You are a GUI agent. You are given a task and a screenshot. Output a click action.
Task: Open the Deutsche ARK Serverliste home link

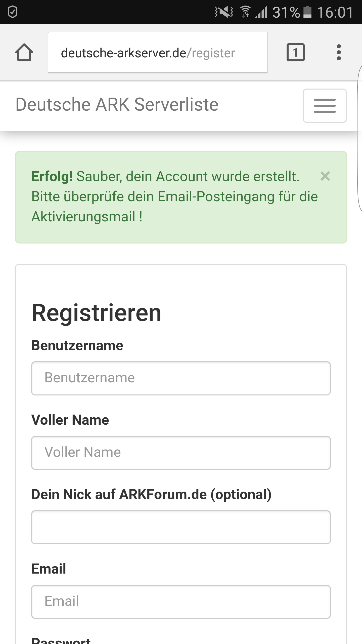[x=117, y=104]
